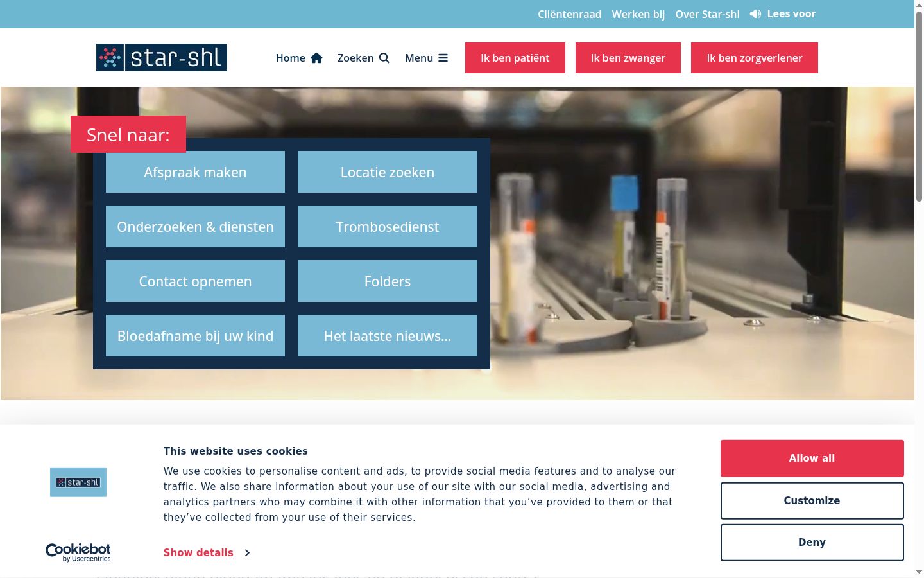Select Ik ben patiënt button
Image resolution: width=924 pixels, height=578 pixels.
click(x=515, y=58)
